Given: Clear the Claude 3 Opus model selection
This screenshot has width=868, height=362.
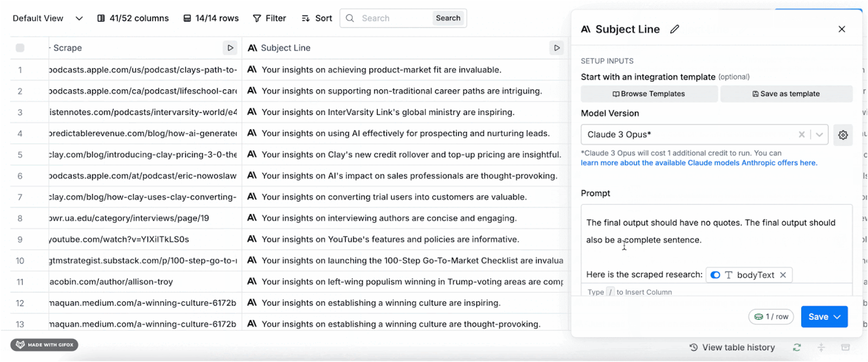Looking at the screenshot, I should point(801,134).
